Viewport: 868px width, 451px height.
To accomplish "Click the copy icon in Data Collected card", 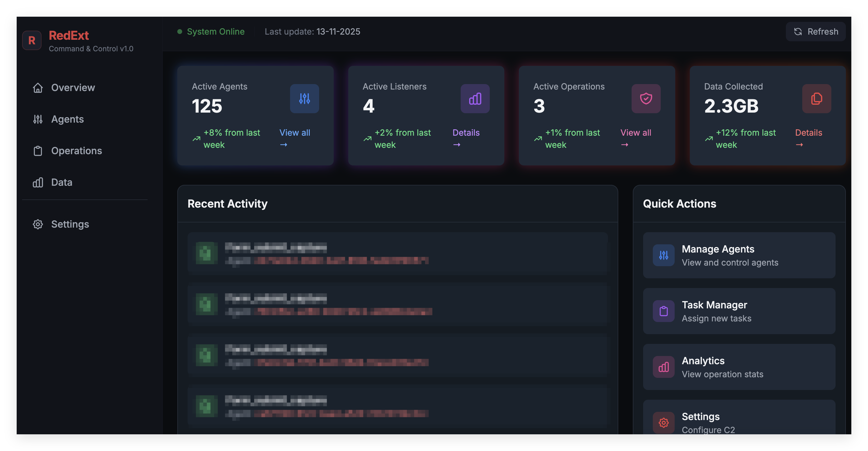I will pos(816,99).
